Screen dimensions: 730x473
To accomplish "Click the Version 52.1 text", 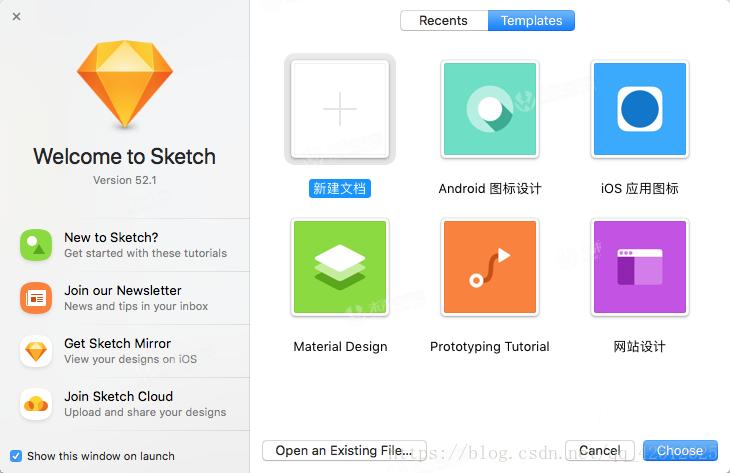I will click(x=125, y=180).
